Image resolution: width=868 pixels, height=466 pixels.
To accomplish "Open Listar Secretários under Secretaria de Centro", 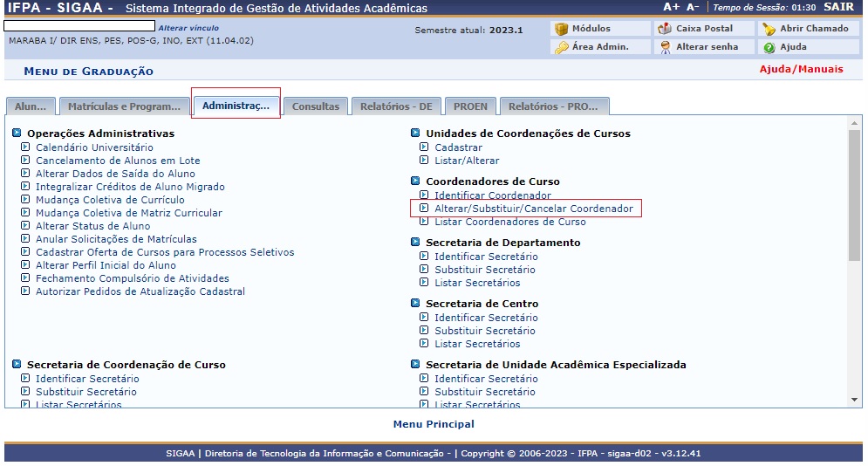I will pos(477,344).
